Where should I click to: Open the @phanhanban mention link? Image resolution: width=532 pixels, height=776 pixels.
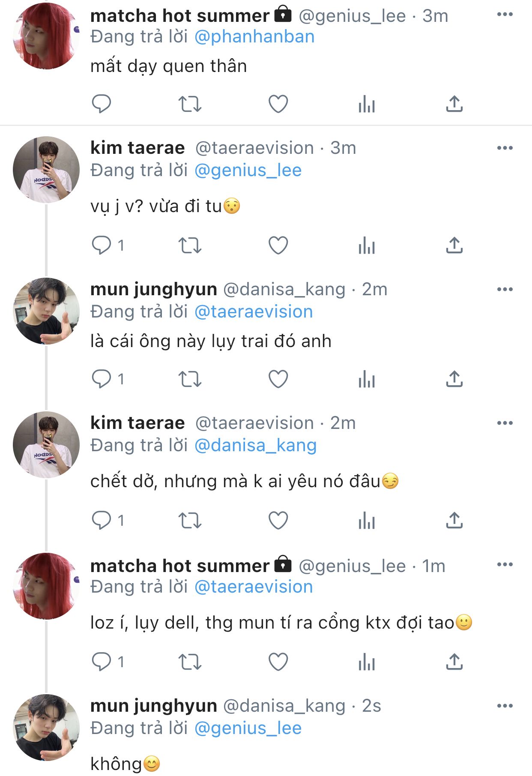[x=254, y=37]
